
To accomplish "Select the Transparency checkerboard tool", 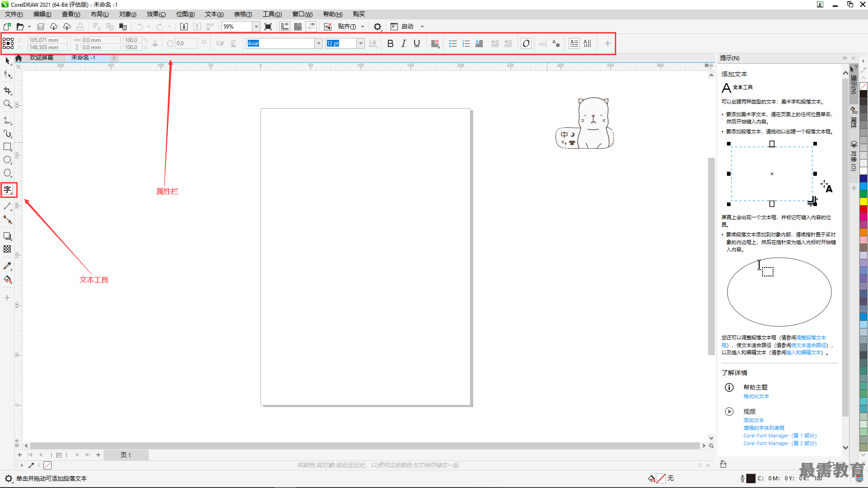I will click(x=8, y=249).
